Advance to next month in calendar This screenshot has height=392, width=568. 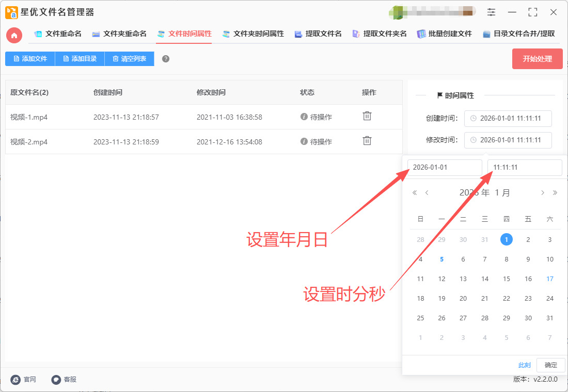pos(542,193)
